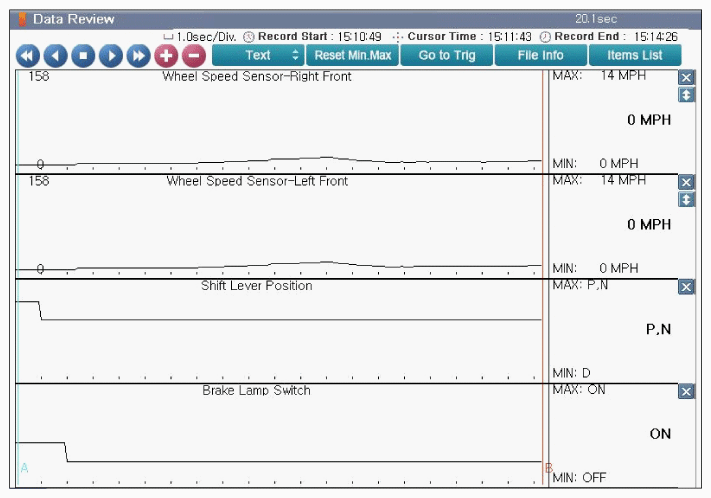Stop playback with the square button
The image size is (711, 498).
[x=83, y=56]
